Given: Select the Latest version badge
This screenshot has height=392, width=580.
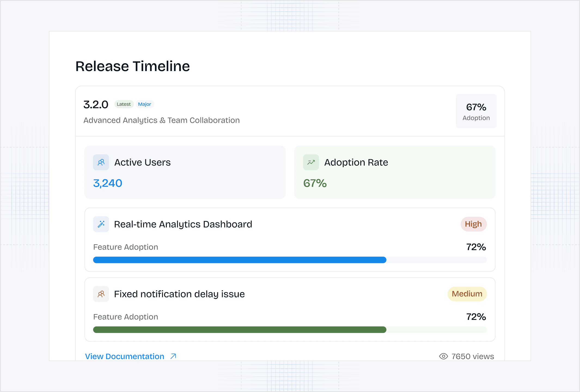Looking at the screenshot, I should tap(124, 104).
